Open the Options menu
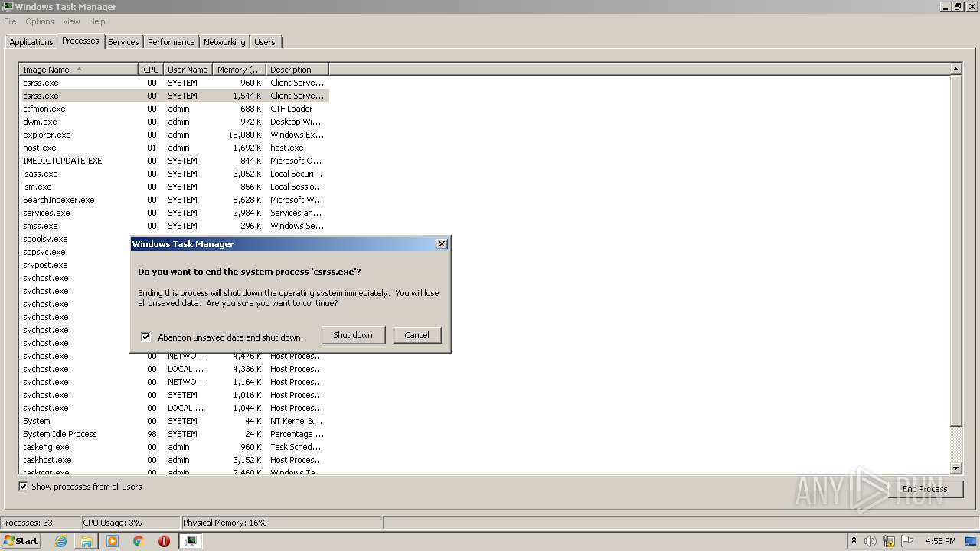Viewport: 980px width, 551px height. (x=40, y=21)
